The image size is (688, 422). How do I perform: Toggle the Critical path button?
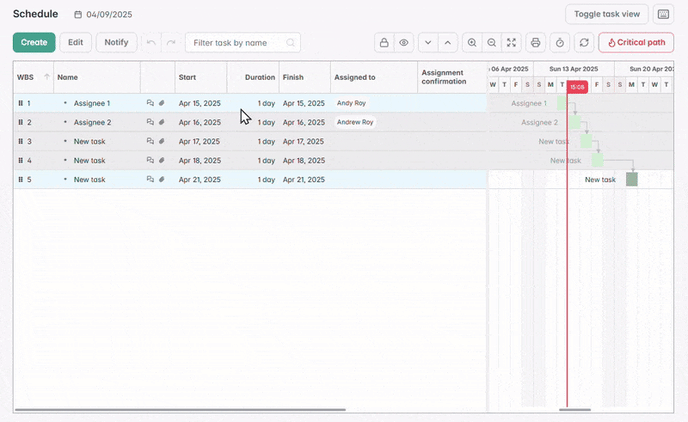[x=636, y=43]
